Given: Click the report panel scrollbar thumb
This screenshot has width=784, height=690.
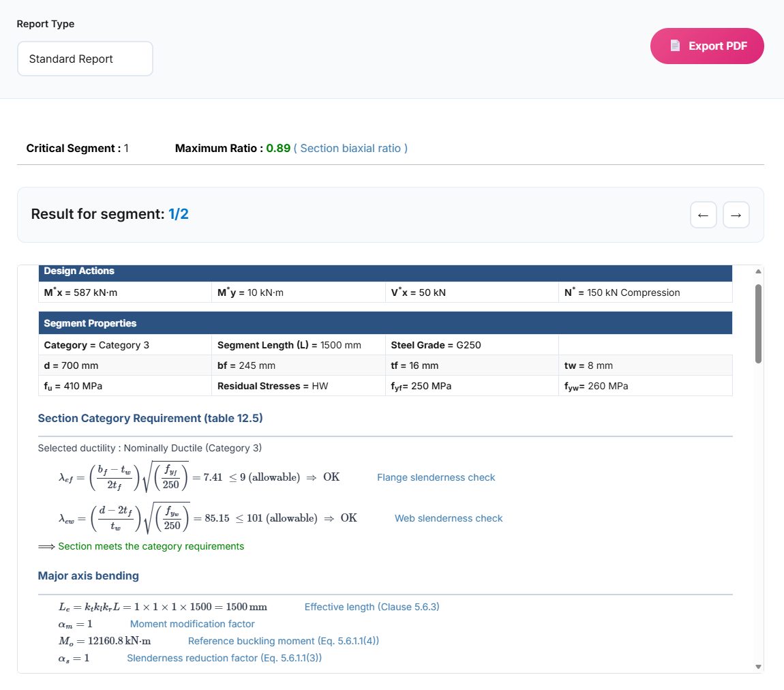Looking at the screenshot, I should [x=758, y=324].
